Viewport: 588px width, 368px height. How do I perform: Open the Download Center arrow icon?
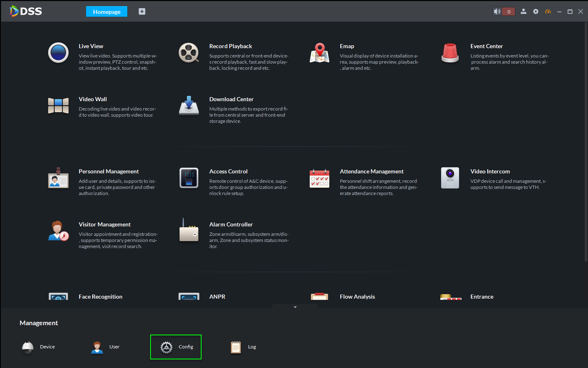point(189,106)
